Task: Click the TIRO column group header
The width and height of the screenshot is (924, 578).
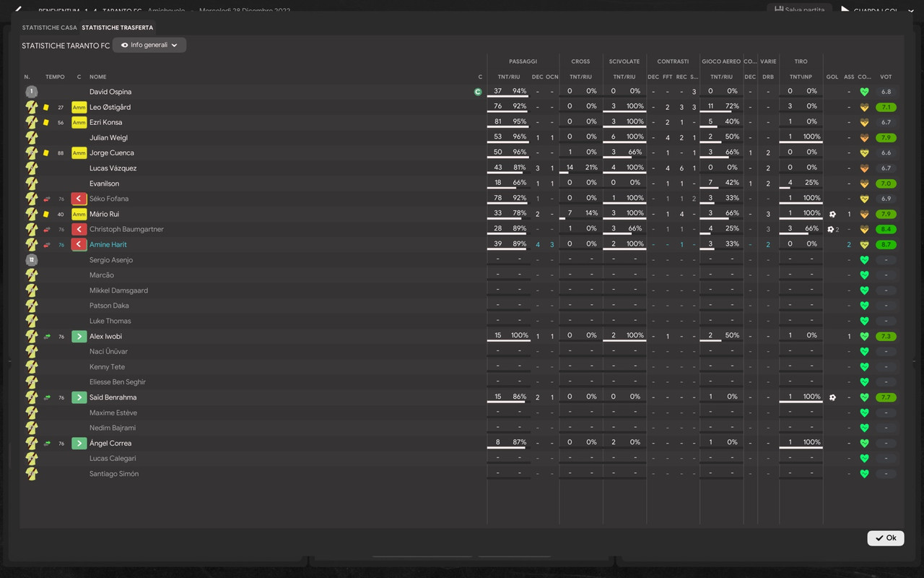Action: pos(801,61)
